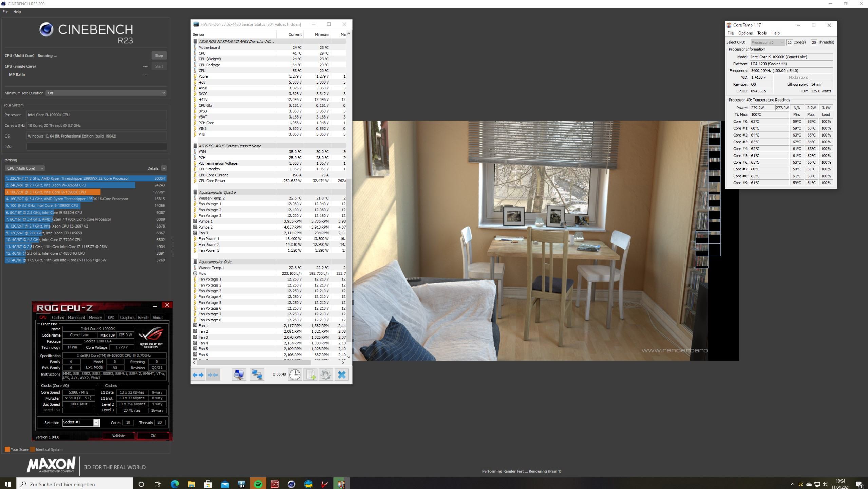Open Cinebench File menu
This screenshot has height=489, width=868.
[x=5, y=12]
